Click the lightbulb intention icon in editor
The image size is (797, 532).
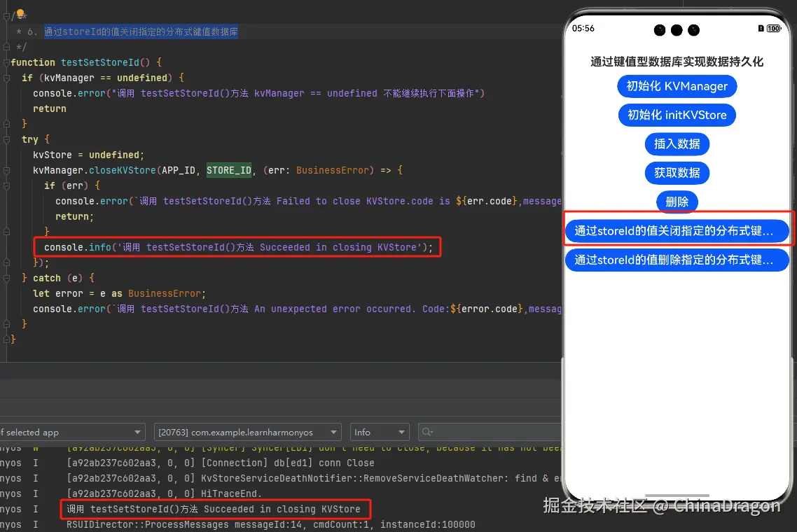[x=20, y=14]
